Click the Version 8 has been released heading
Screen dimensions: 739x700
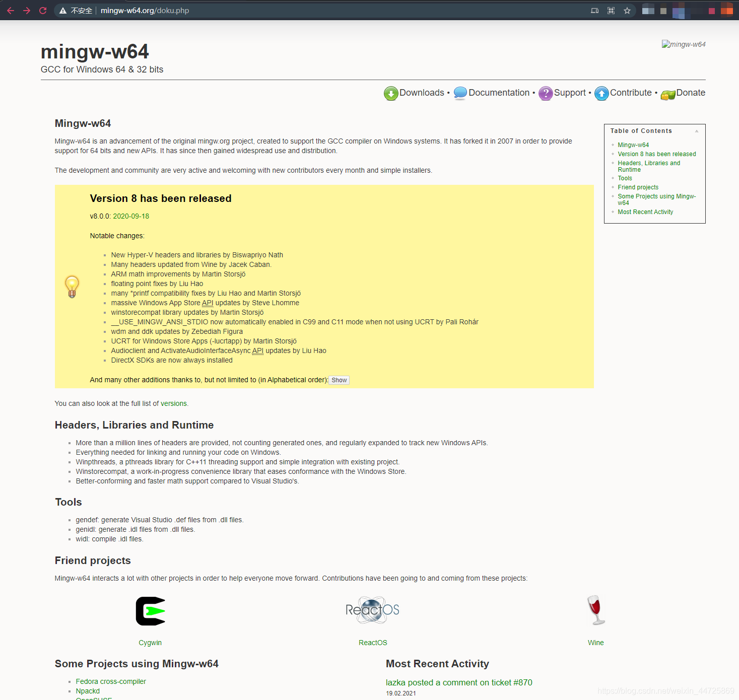161,198
